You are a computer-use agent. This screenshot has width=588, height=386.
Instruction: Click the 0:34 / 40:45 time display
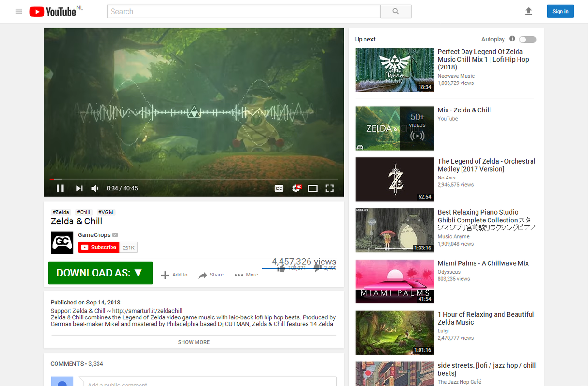[x=122, y=188]
